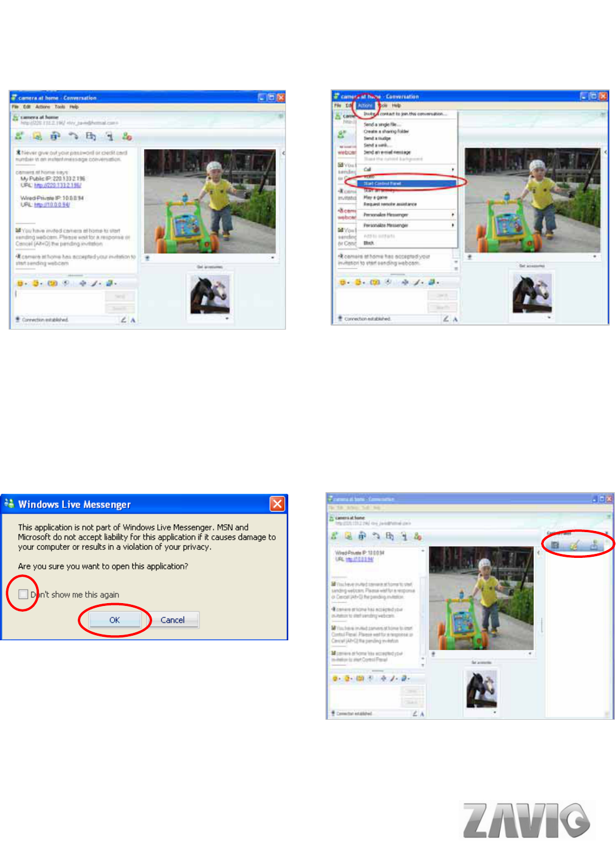Click paintbrush icon in Control Panel pane
The image size is (616, 852).
coord(574,545)
